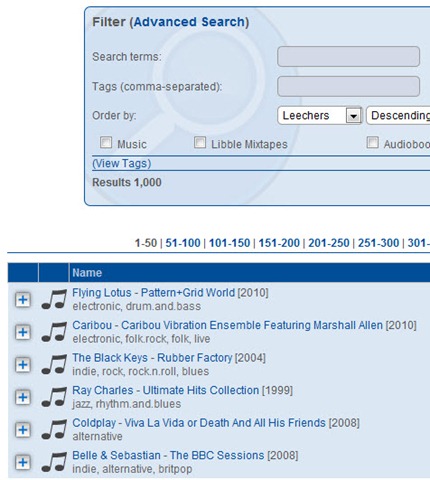Click the 'alternative' tag under Coldplay
430x480 pixels.
click(97, 436)
